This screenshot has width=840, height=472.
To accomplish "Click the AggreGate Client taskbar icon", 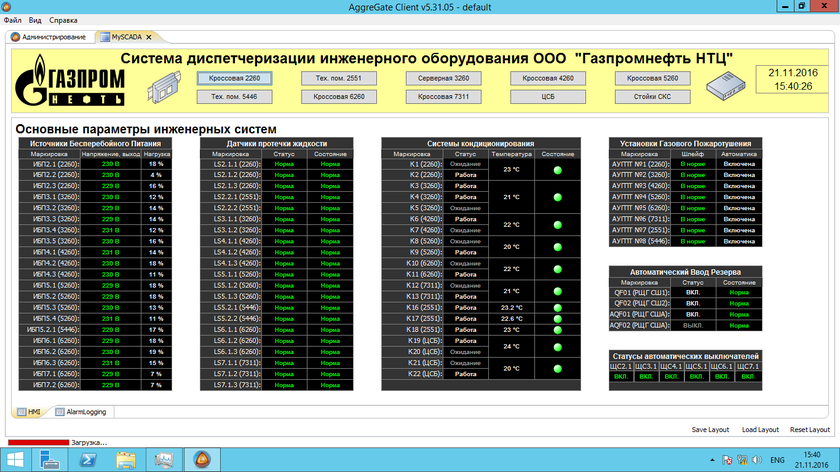I will [x=201, y=459].
